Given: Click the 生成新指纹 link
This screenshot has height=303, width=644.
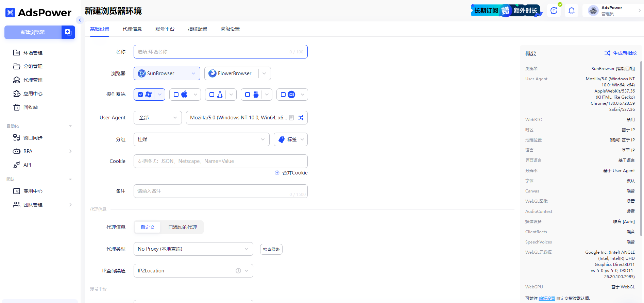Looking at the screenshot, I should pos(625,53).
